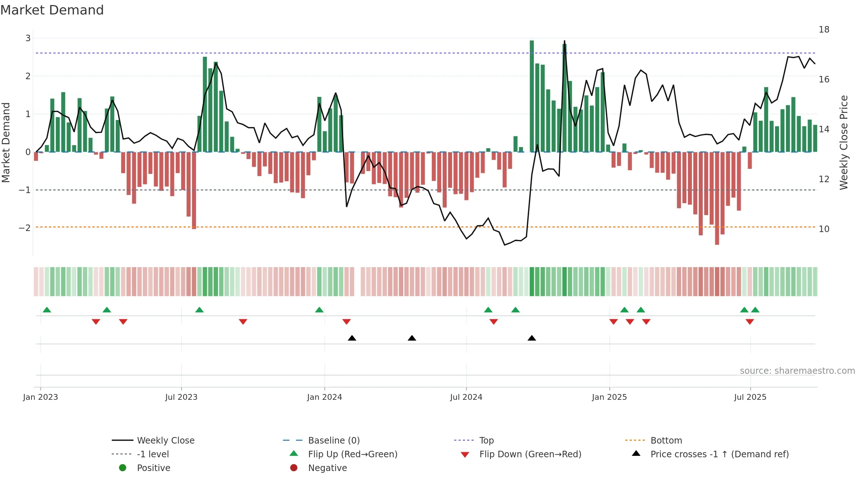Click the tallest green demand bar in late 2024
Screen dimensions: 868x488
(x=532, y=96)
